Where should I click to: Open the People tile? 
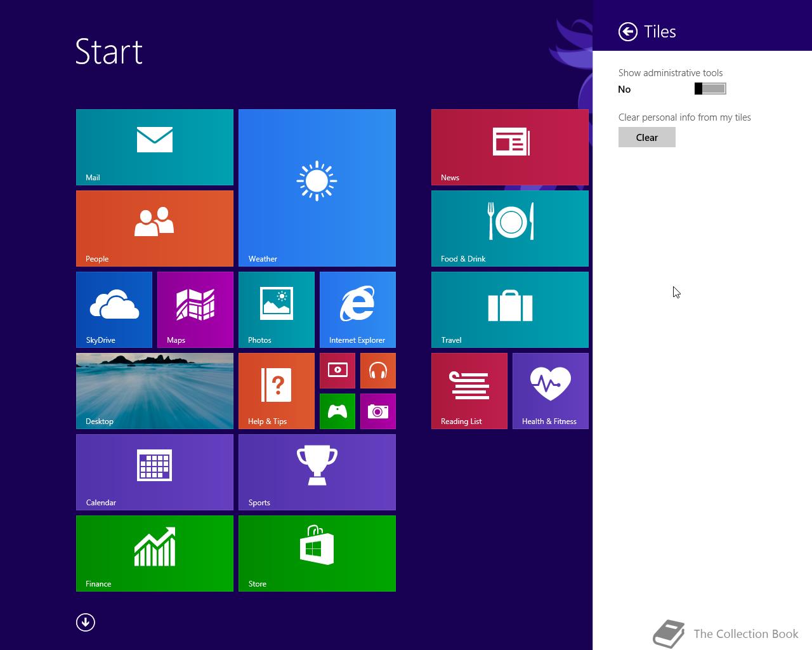click(155, 229)
